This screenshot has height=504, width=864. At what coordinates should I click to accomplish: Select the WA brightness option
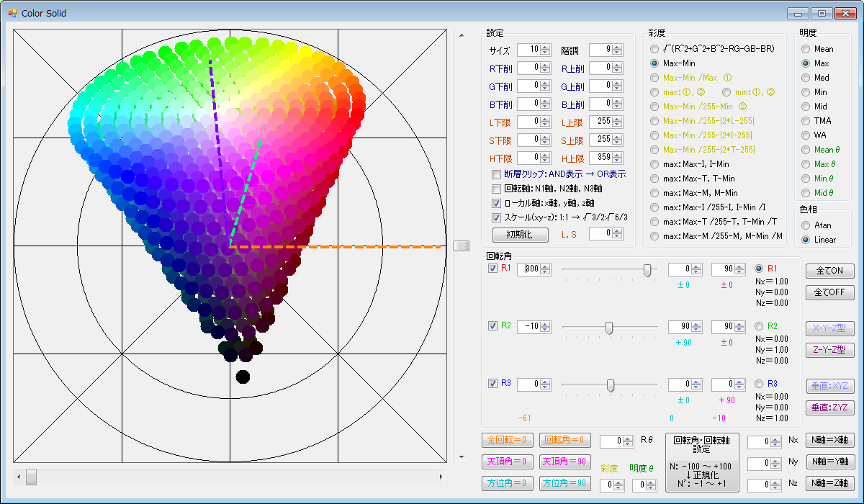(806, 135)
